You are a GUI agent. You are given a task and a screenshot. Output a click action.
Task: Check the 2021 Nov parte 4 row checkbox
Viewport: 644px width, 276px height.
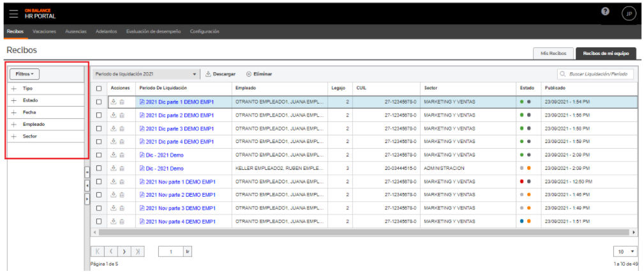98,221
